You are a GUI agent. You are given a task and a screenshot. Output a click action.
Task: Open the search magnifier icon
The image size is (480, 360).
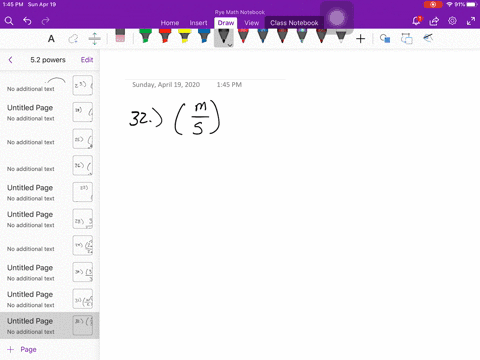click(9, 21)
